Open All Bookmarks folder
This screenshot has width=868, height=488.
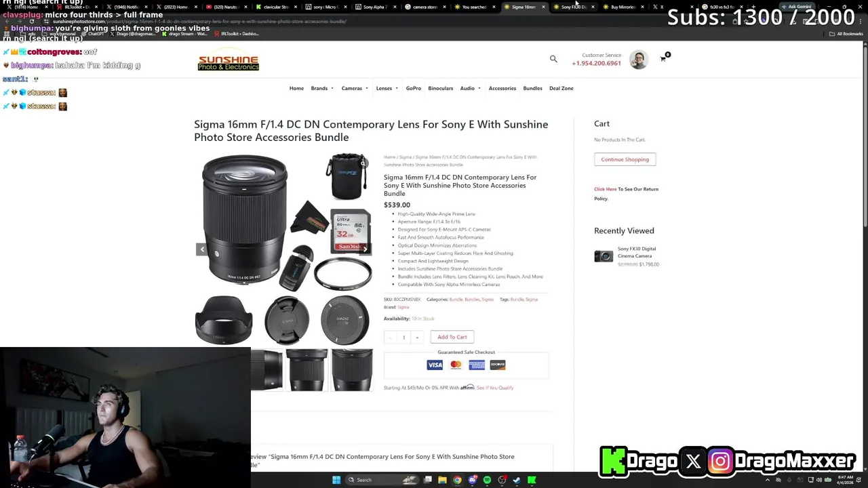click(848, 34)
